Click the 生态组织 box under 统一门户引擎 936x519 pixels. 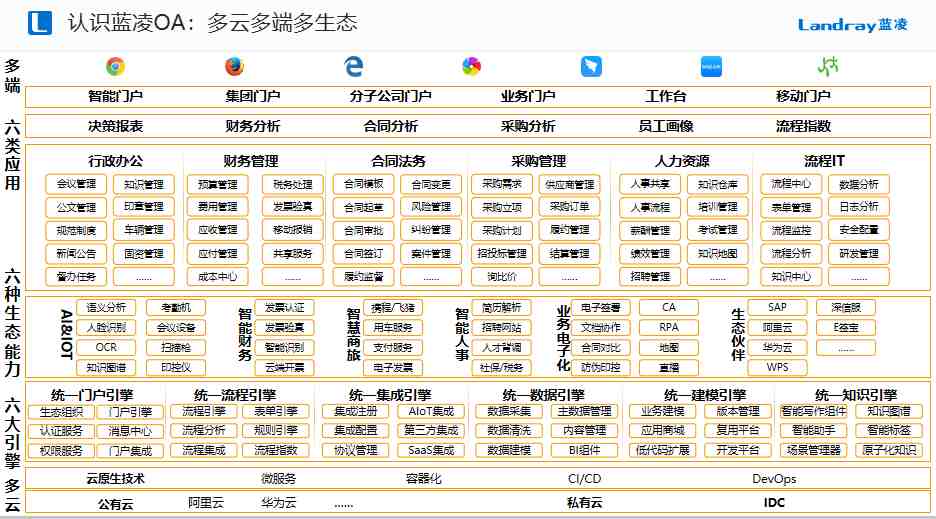61,412
